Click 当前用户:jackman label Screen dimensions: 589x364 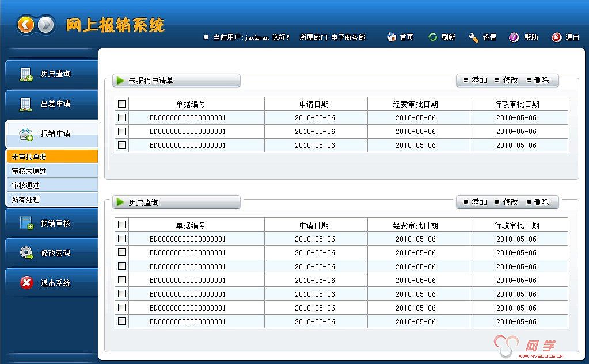click(x=241, y=37)
